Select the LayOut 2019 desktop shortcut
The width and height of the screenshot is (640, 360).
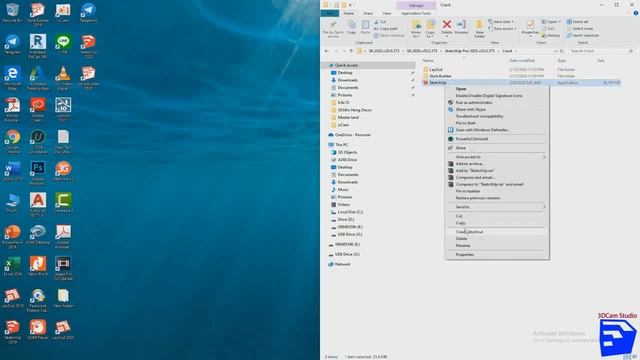pos(12,298)
